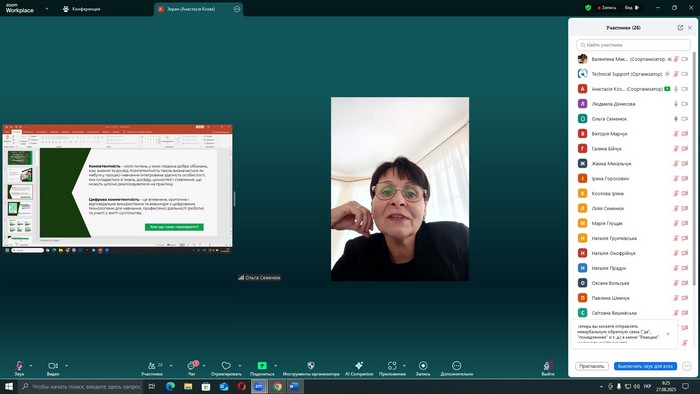
Task: Click the participant search field
Action: coord(633,45)
